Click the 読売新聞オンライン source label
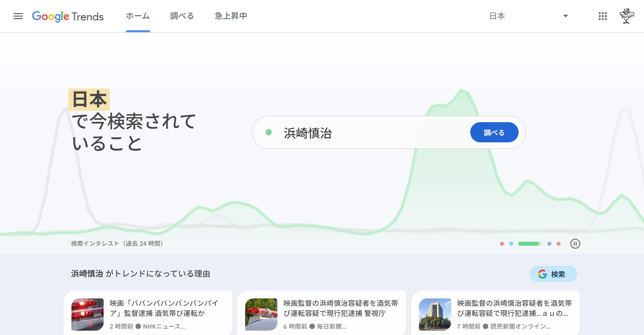Viewport: 644px width, 335px height. pos(521,326)
